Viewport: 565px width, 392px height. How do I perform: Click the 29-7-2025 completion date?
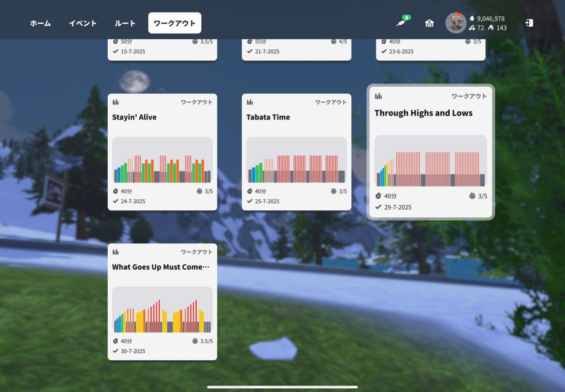[x=398, y=207]
